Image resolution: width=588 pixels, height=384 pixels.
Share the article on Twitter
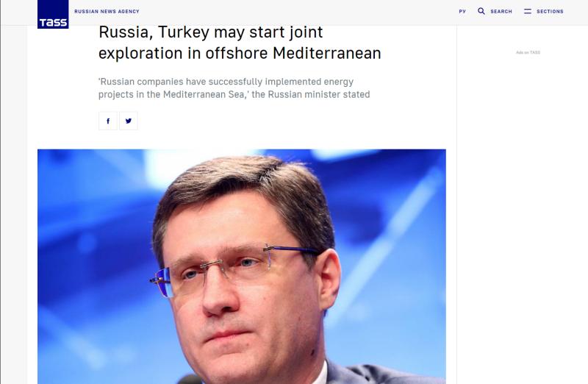128,121
